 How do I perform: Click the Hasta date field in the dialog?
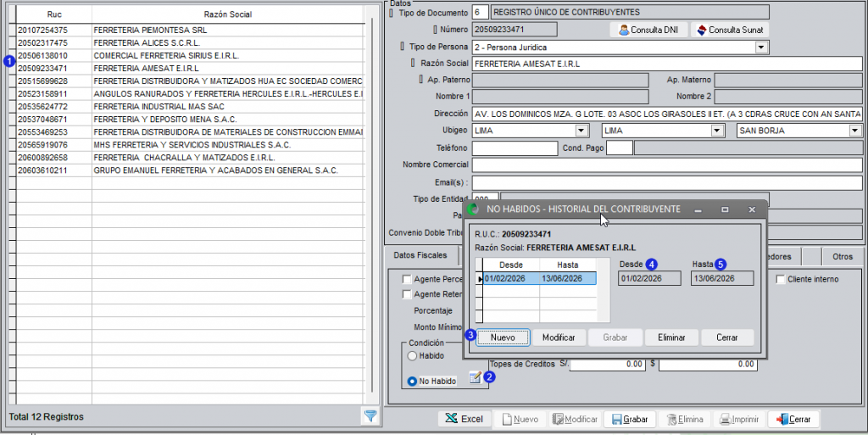(722, 278)
